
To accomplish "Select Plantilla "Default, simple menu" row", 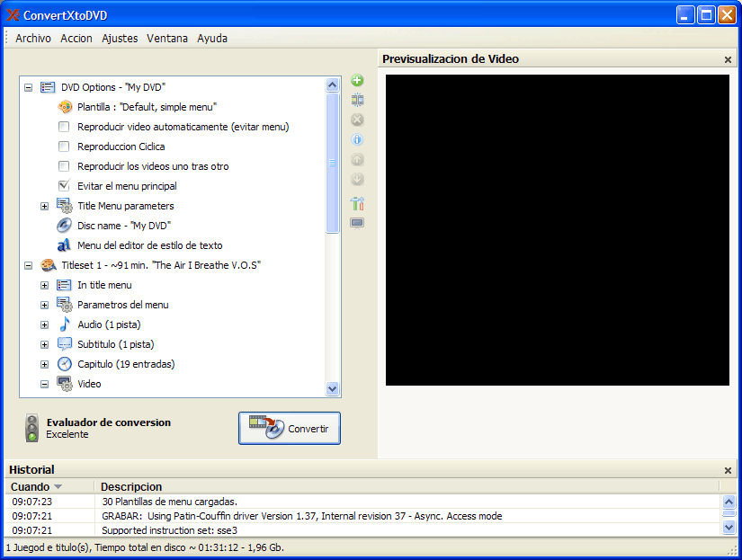I will point(147,107).
